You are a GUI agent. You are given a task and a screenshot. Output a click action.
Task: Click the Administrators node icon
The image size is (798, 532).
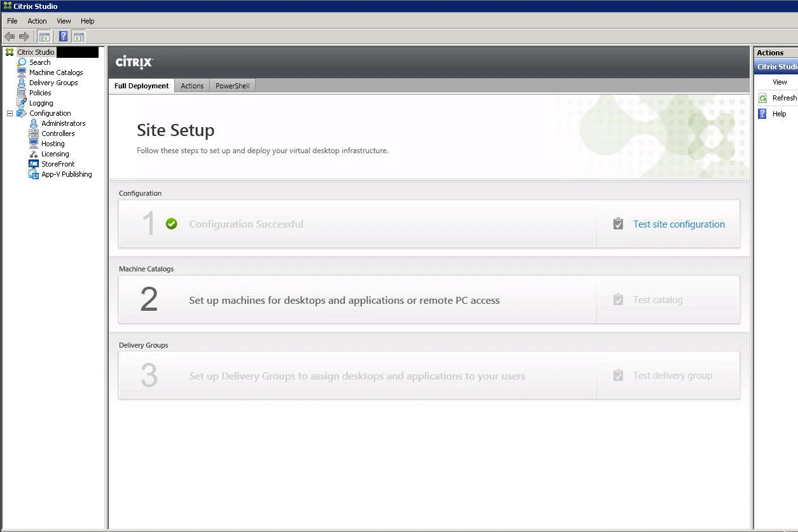tap(34, 123)
